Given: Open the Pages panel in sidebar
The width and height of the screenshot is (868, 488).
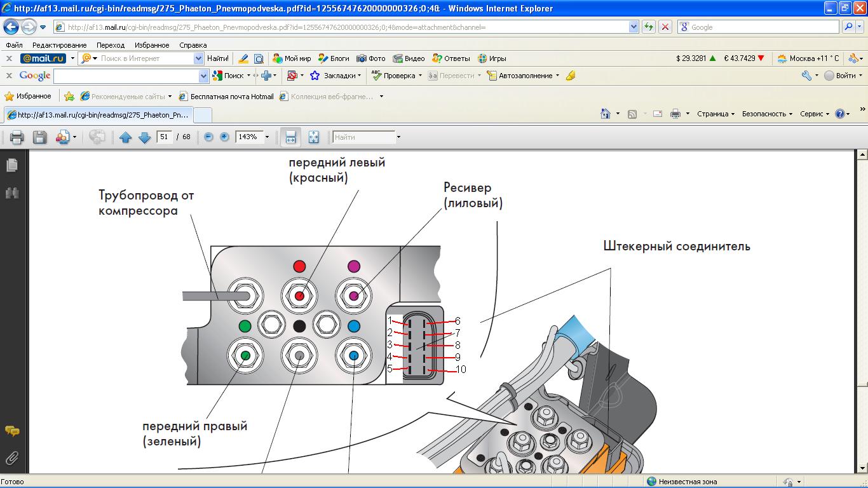Looking at the screenshot, I should 11,165.
